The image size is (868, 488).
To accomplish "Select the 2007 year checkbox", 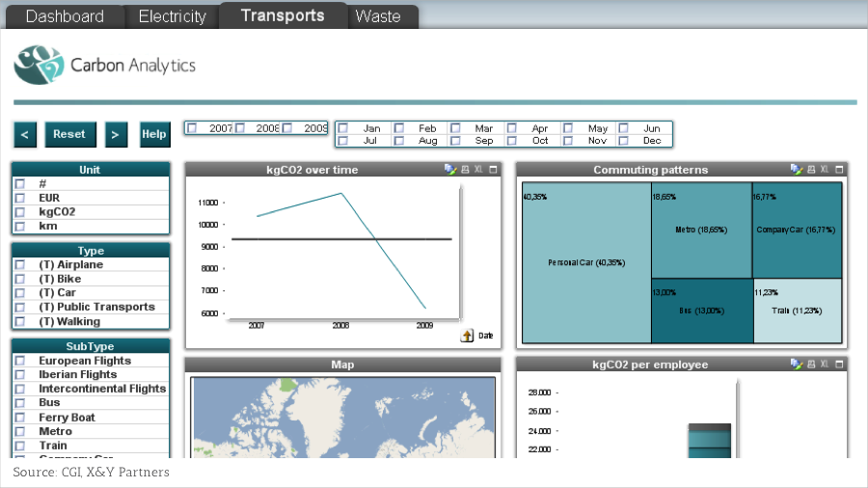I will tap(192, 128).
